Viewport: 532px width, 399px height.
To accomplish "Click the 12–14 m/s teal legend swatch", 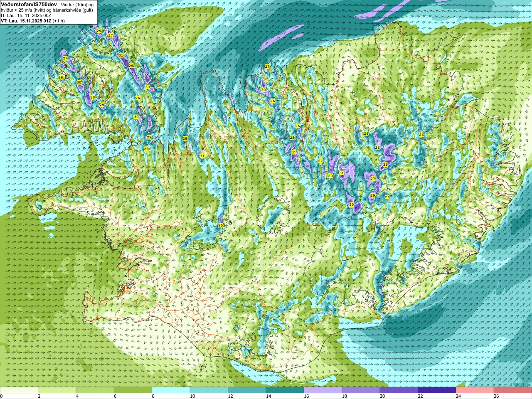I will coord(247,390).
